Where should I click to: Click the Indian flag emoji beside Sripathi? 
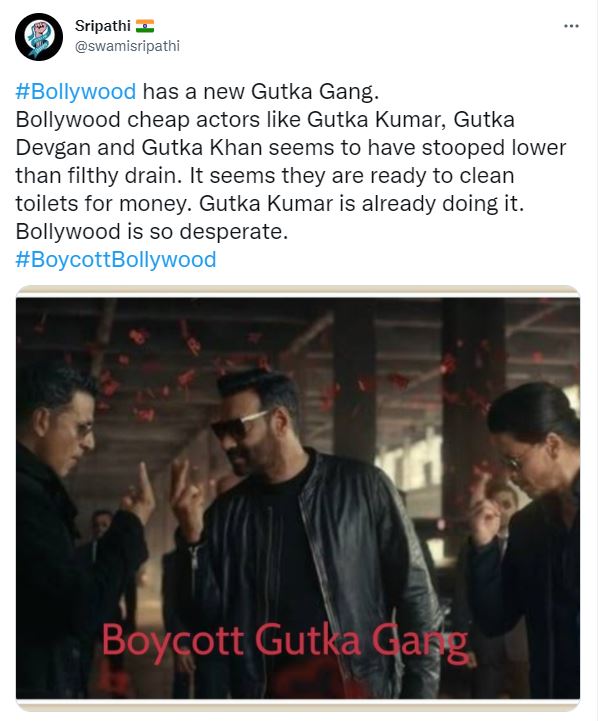click(145, 26)
